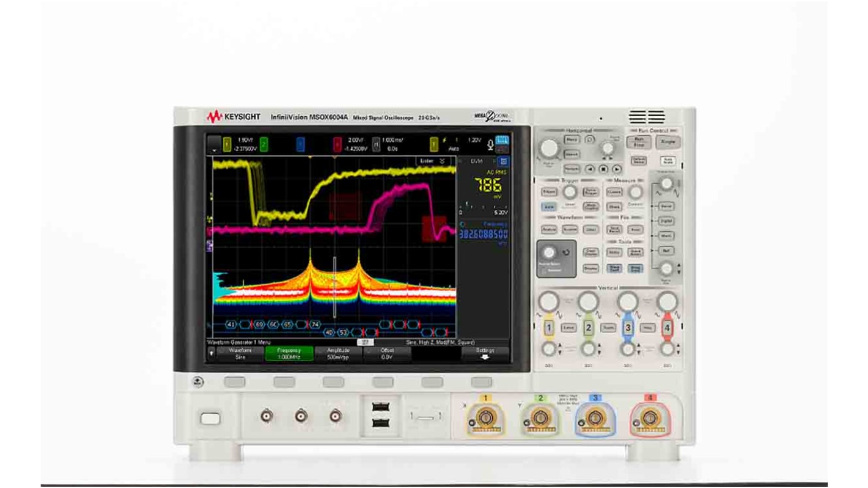The width and height of the screenshot is (868, 488).
Task: Click the channel 4 BNC input connector
Action: coord(650,420)
